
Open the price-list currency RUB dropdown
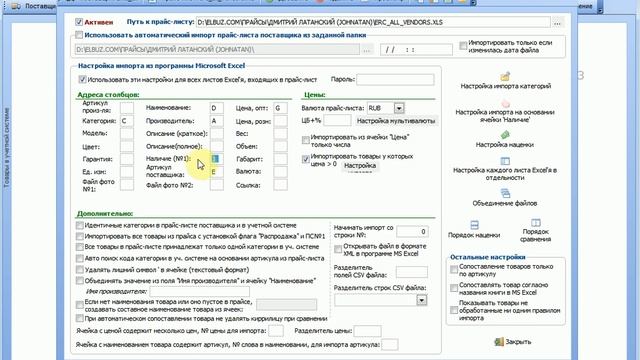pos(399,108)
